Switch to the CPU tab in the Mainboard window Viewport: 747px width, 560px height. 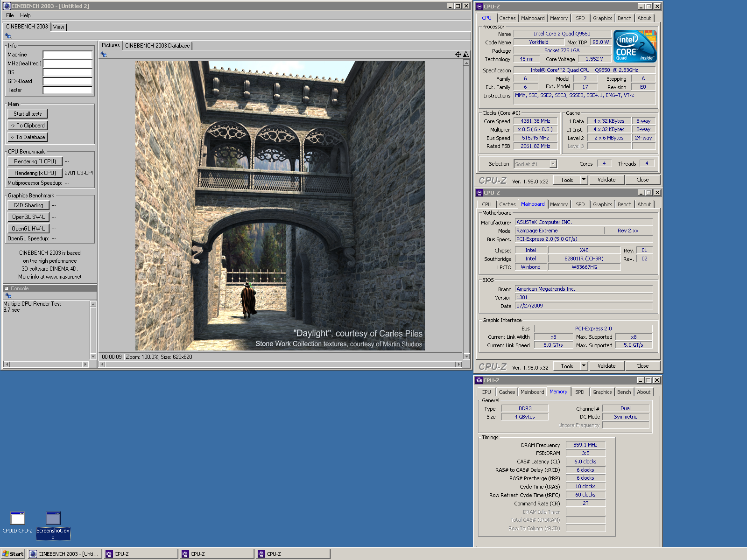(487, 204)
